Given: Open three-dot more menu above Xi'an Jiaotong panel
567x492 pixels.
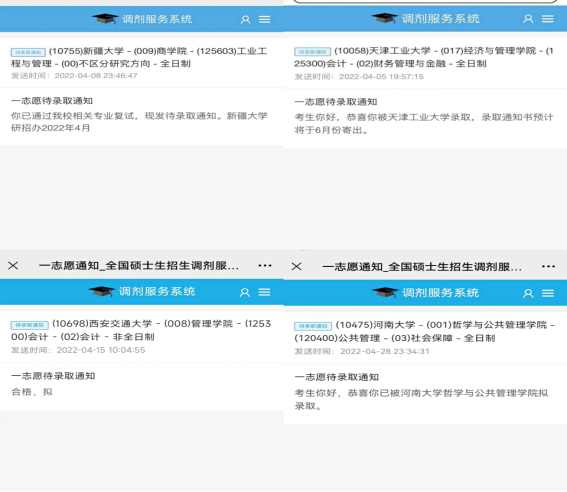Looking at the screenshot, I should pyautogui.click(x=265, y=266).
